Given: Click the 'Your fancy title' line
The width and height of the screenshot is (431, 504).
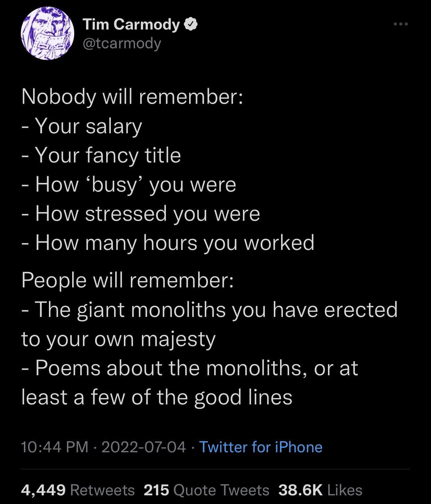Looking at the screenshot, I should pos(108,155).
